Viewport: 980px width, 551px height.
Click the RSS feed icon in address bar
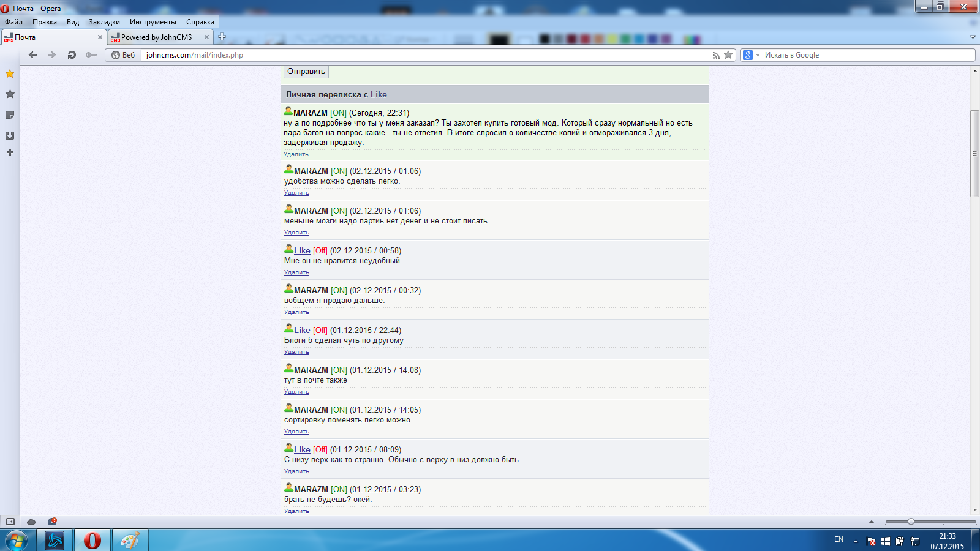[715, 55]
